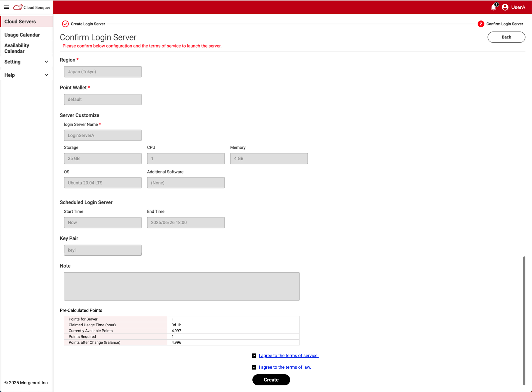
Task: Click the Confirm Login Server step label
Action: (x=505, y=24)
